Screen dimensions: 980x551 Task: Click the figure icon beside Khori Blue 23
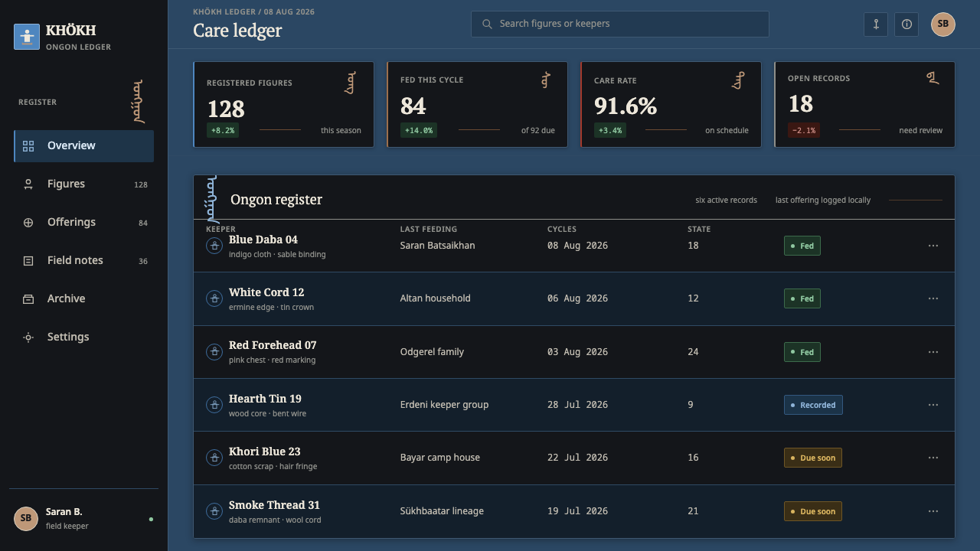(x=214, y=458)
